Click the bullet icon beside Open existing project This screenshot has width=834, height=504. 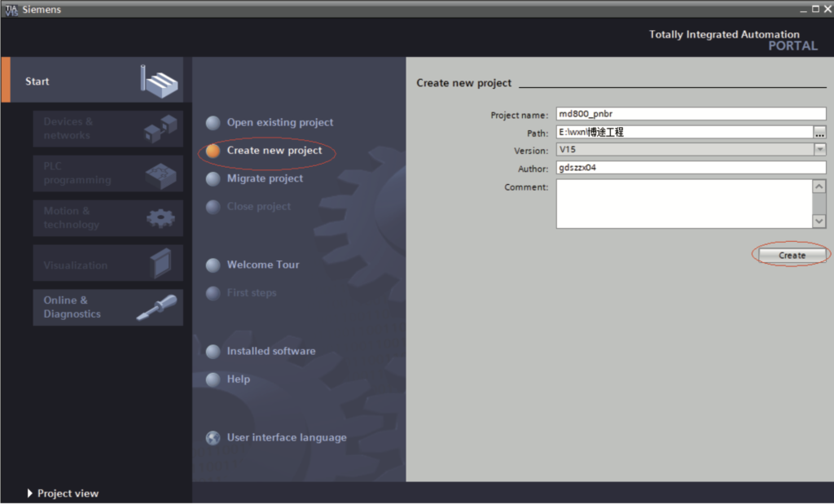click(213, 123)
